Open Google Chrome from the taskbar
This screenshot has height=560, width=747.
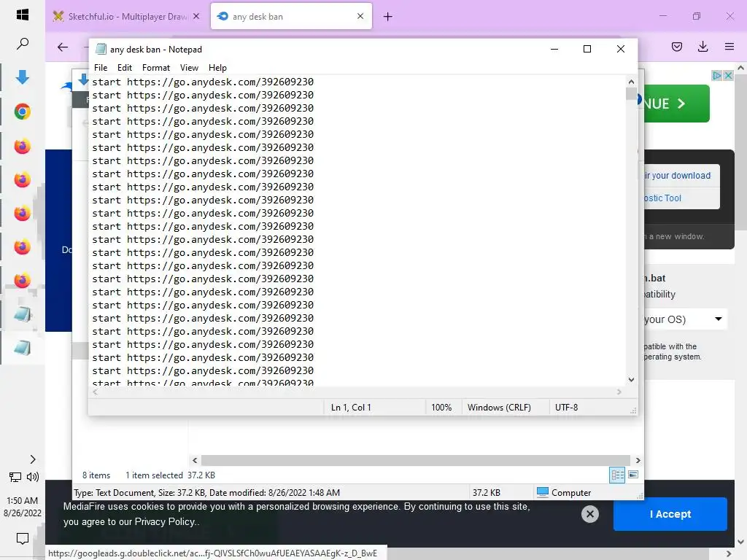(x=23, y=112)
